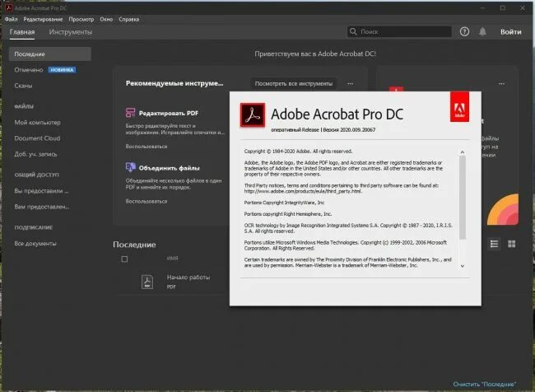This screenshot has height=392, width=535.
Task: Click the Объединить файлы title text
Action: [x=170, y=168]
